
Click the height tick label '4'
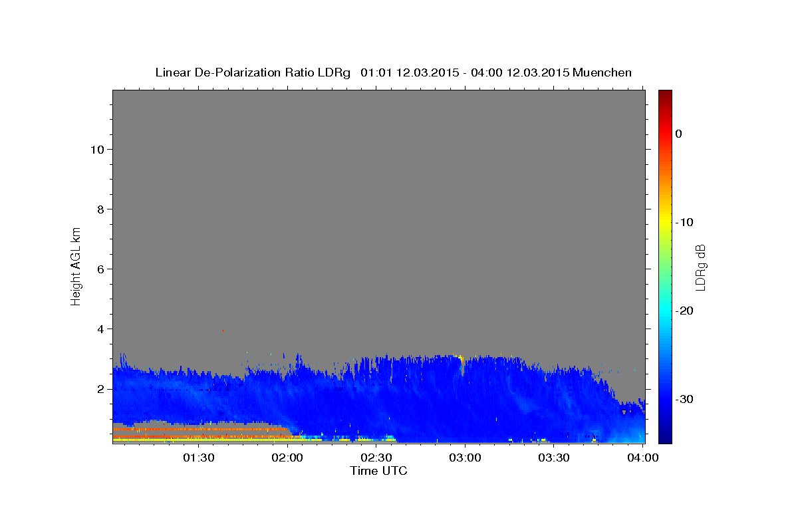point(99,329)
